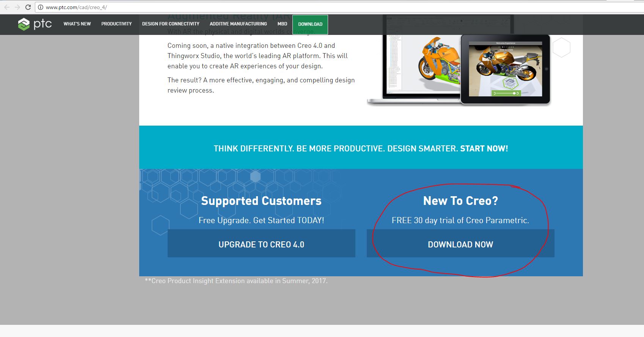Viewport: 644px width, 337px height.
Task: Click the DOWNLOAD NOW button
Action: [460, 243]
